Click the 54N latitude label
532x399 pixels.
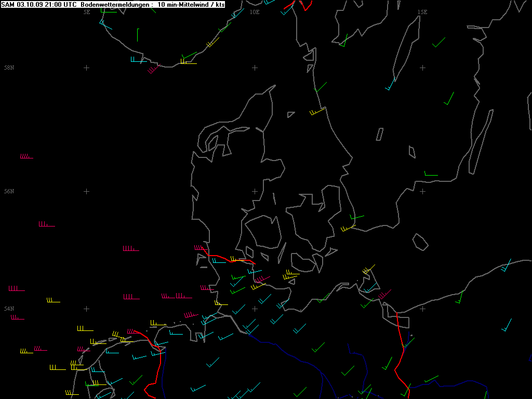[x=9, y=309]
